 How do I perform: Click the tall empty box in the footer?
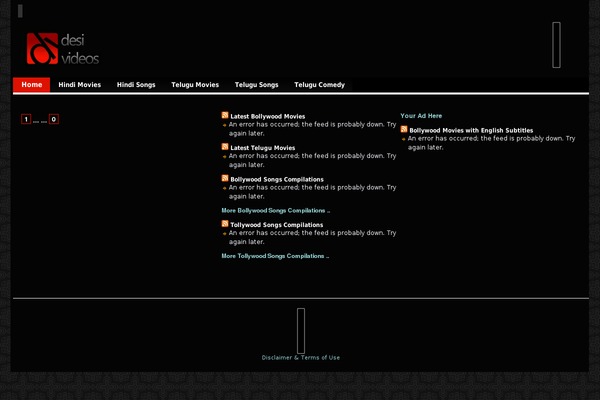301,331
